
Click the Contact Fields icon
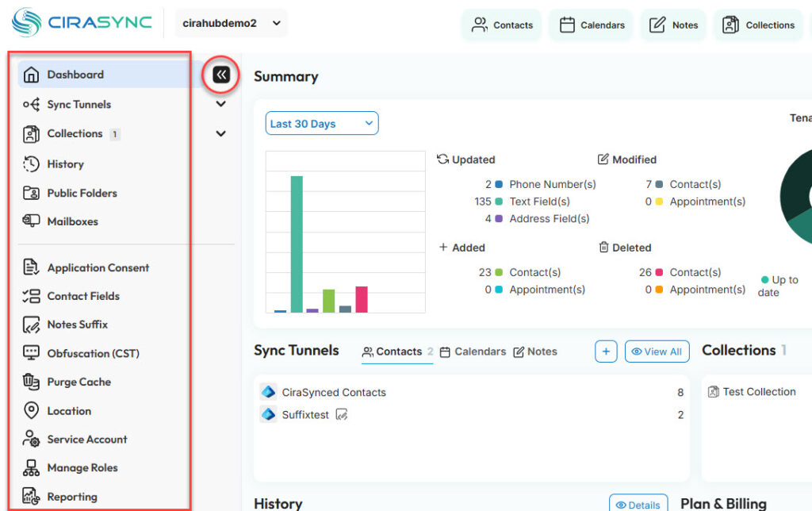point(31,296)
